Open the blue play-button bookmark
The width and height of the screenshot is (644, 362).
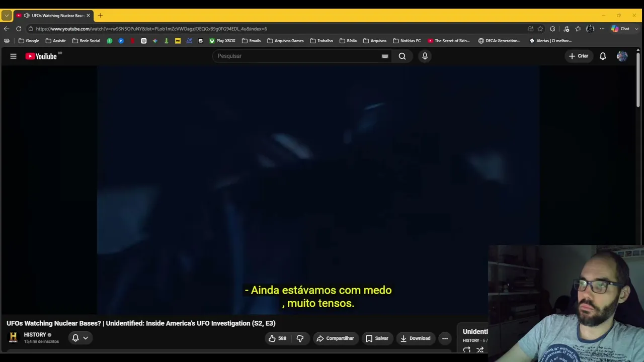point(121,41)
